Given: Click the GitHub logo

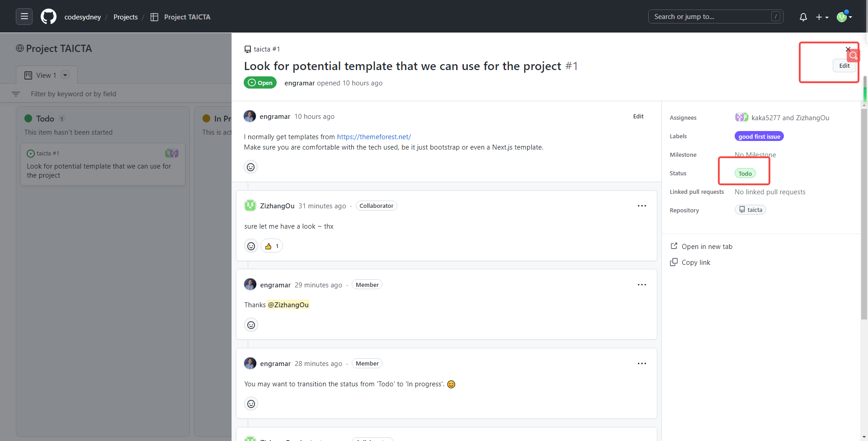Looking at the screenshot, I should 48,16.
